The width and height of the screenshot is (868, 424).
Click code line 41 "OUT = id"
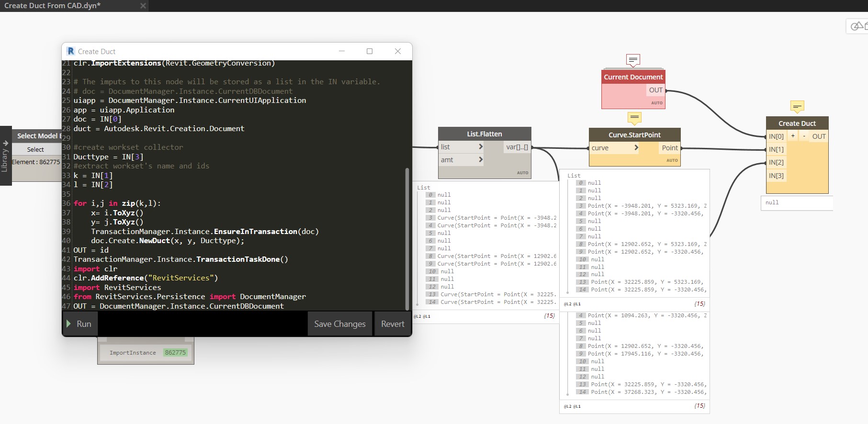click(x=91, y=250)
